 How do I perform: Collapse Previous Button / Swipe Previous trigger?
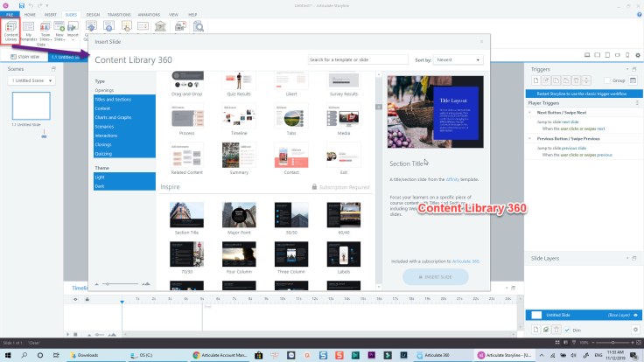coord(529,139)
